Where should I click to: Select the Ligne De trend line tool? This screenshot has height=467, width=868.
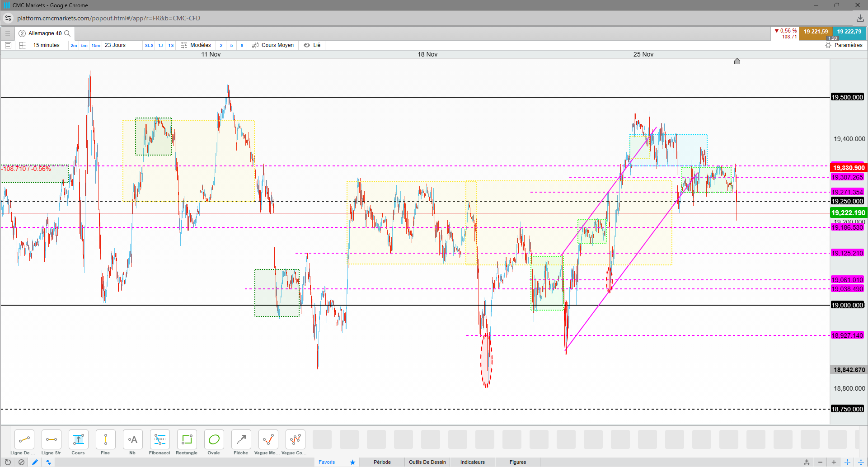pos(24,439)
